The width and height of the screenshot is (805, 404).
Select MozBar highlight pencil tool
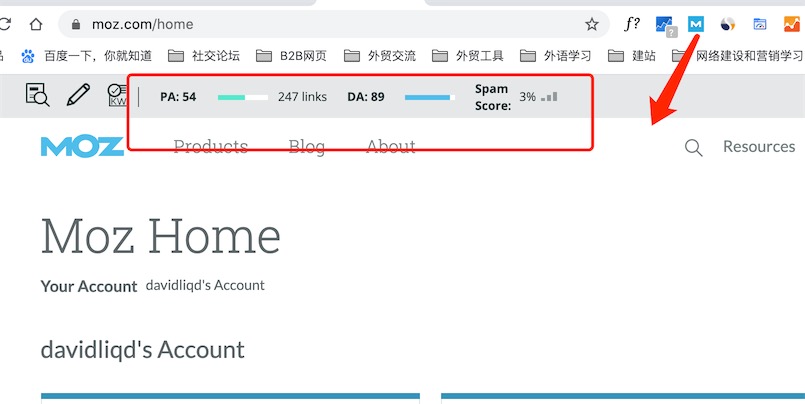point(78,95)
